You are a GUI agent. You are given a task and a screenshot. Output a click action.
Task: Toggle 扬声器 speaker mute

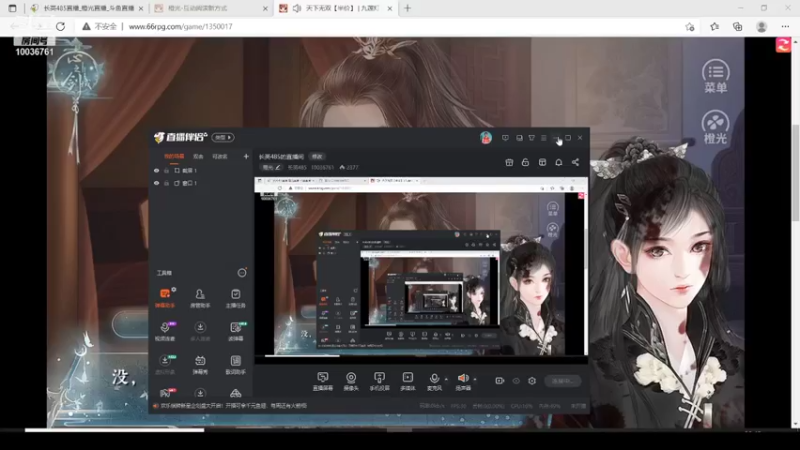pyautogui.click(x=463, y=381)
